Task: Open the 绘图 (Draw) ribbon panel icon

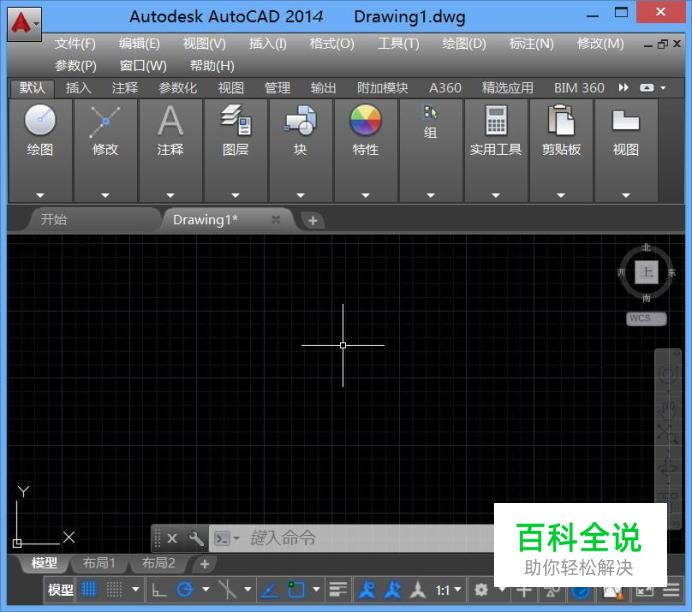Action: tap(40, 121)
